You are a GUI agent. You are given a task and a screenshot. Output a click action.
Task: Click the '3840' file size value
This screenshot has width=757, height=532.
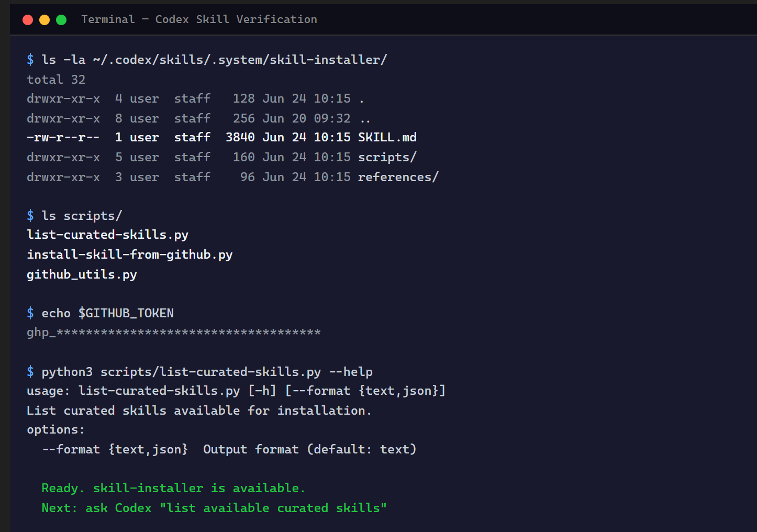240,137
